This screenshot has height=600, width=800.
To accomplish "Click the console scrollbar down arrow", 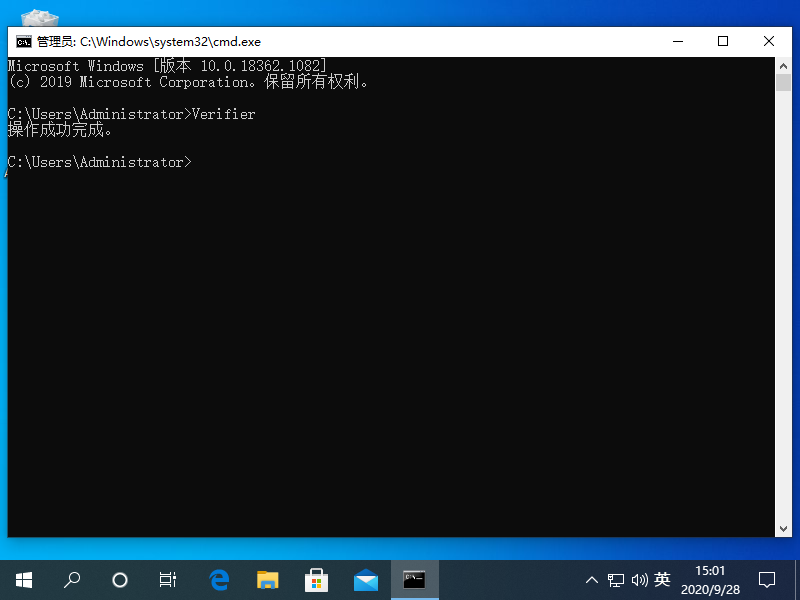I will (x=784, y=528).
